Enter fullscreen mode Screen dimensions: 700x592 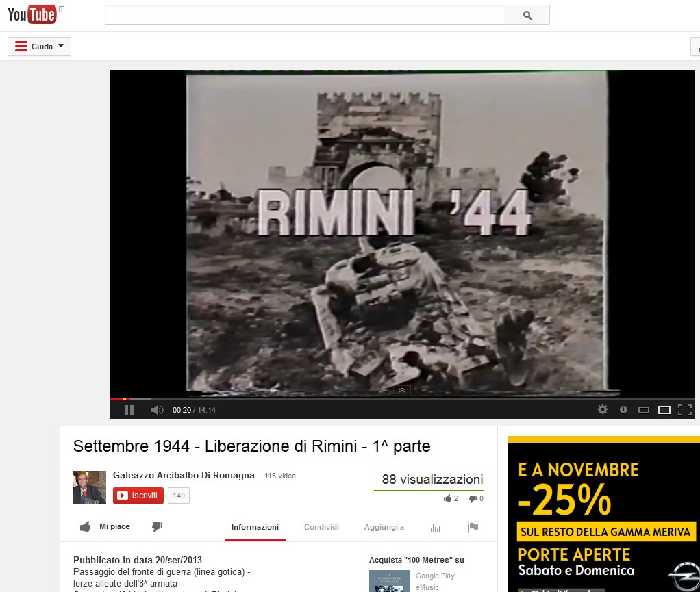(685, 410)
